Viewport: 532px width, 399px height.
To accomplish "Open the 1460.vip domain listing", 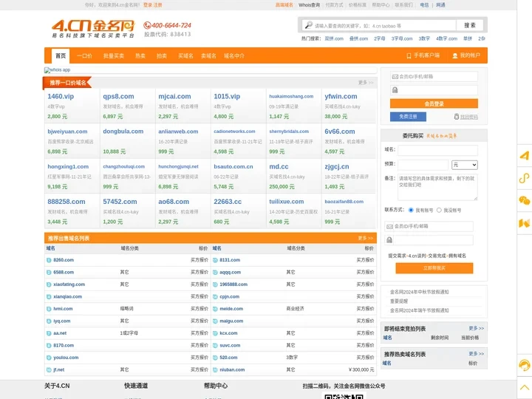I will coord(61,96).
